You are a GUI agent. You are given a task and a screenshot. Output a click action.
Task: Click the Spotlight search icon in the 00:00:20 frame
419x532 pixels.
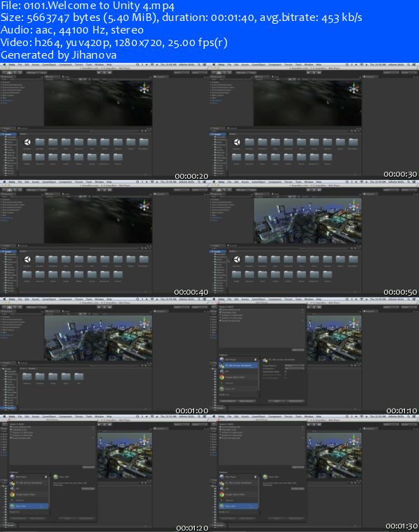[x=199, y=65]
